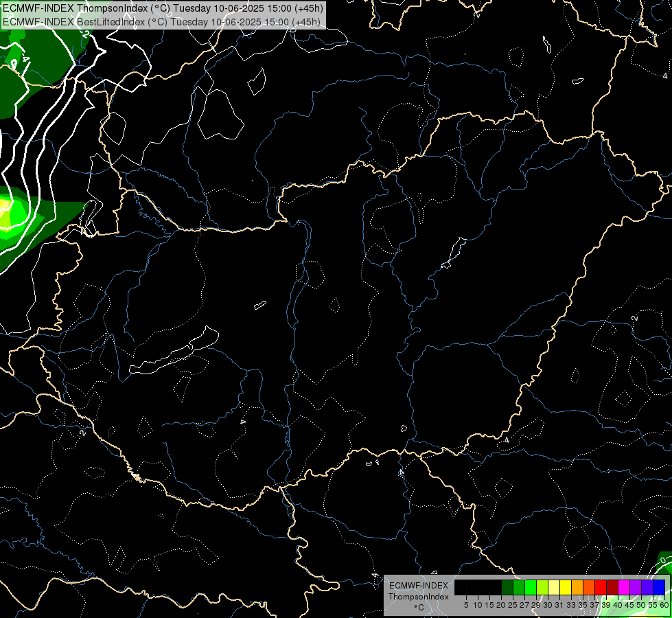
Task: Click the legend scale value 29
Action: [x=536, y=605]
